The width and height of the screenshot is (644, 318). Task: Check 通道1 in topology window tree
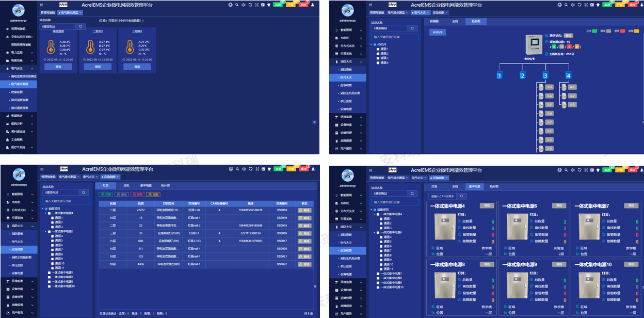[378, 49]
